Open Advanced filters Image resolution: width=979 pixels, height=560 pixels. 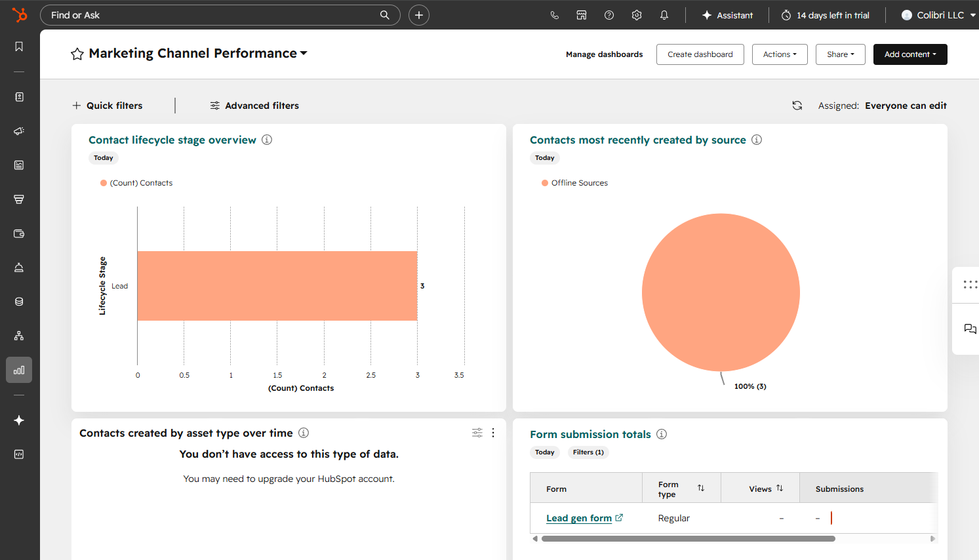(254, 105)
